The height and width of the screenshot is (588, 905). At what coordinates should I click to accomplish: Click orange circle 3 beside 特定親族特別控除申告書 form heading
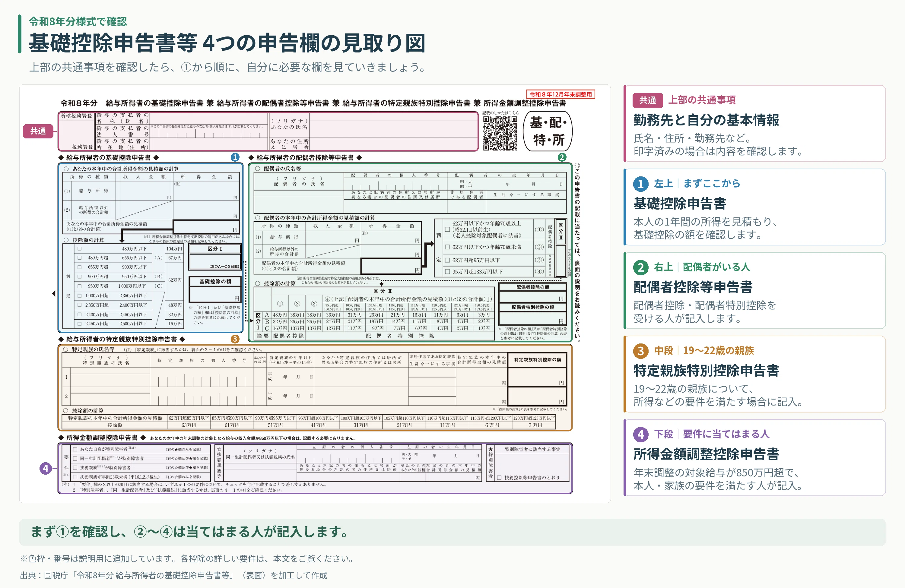click(235, 339)
